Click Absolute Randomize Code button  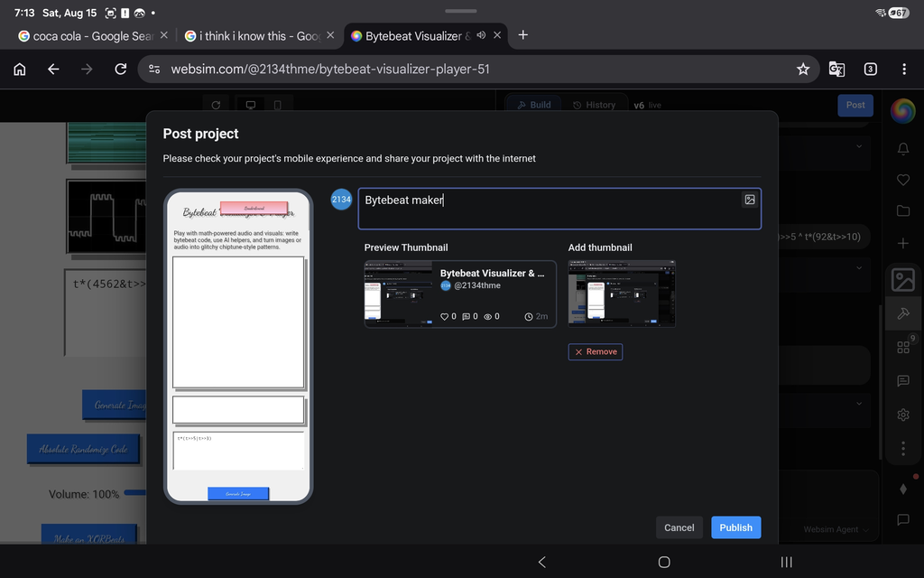tap(83, 449)
